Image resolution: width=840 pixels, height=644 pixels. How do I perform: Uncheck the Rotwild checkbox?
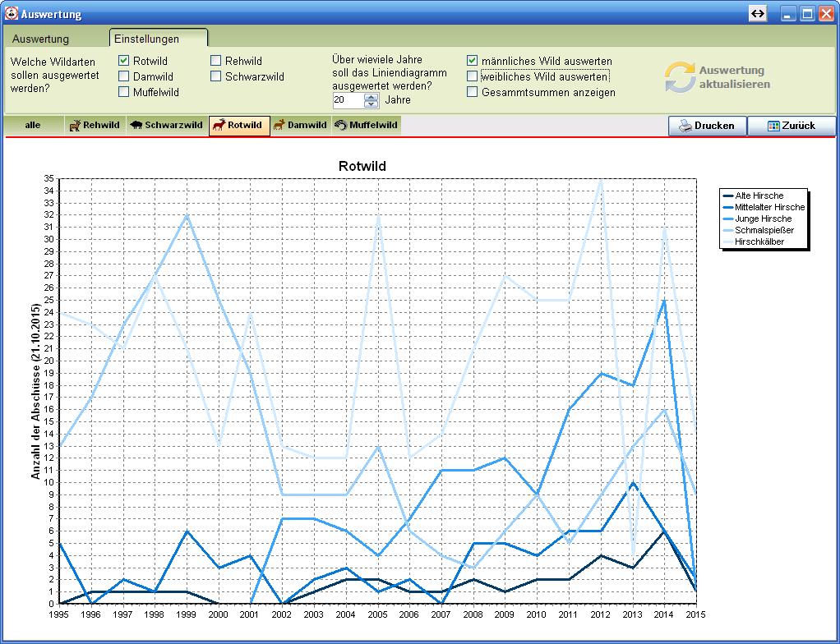click(x=124, y=61)
